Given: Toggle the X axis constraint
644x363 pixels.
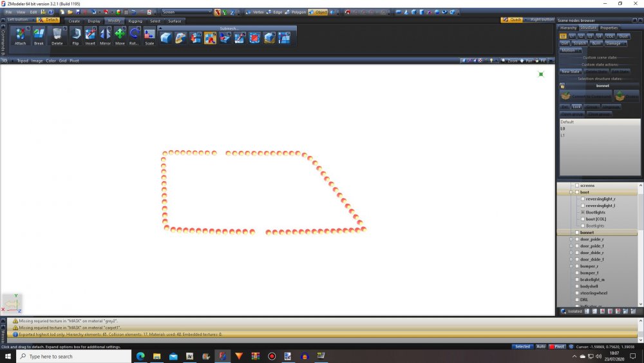Looking at the screenshot, I should tap(217, 12).
